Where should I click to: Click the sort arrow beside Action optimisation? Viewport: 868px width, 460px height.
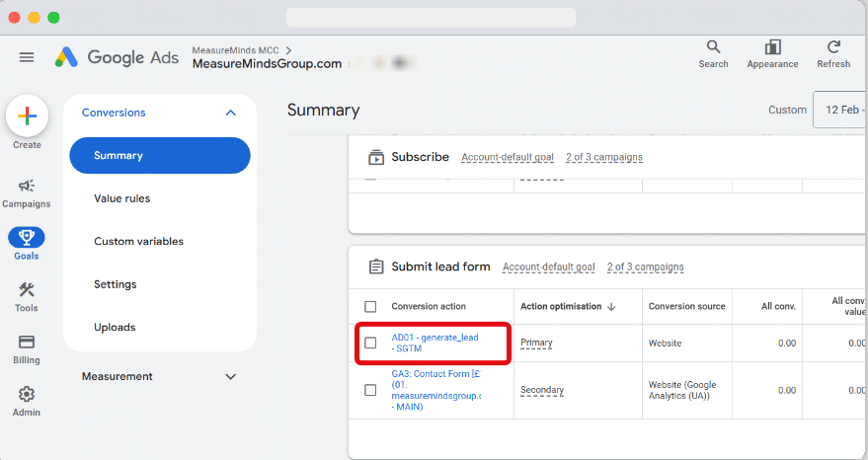[x=611, y=307]
